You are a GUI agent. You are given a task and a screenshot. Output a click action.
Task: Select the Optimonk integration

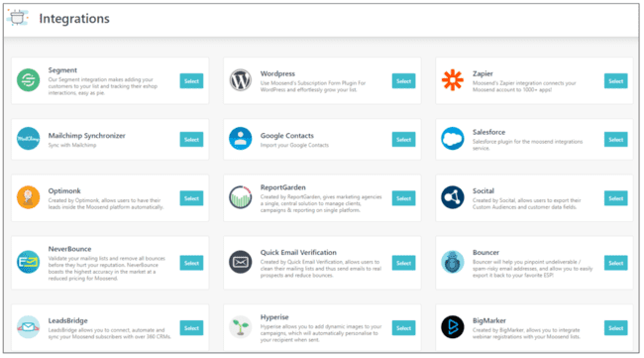(191, 198)
